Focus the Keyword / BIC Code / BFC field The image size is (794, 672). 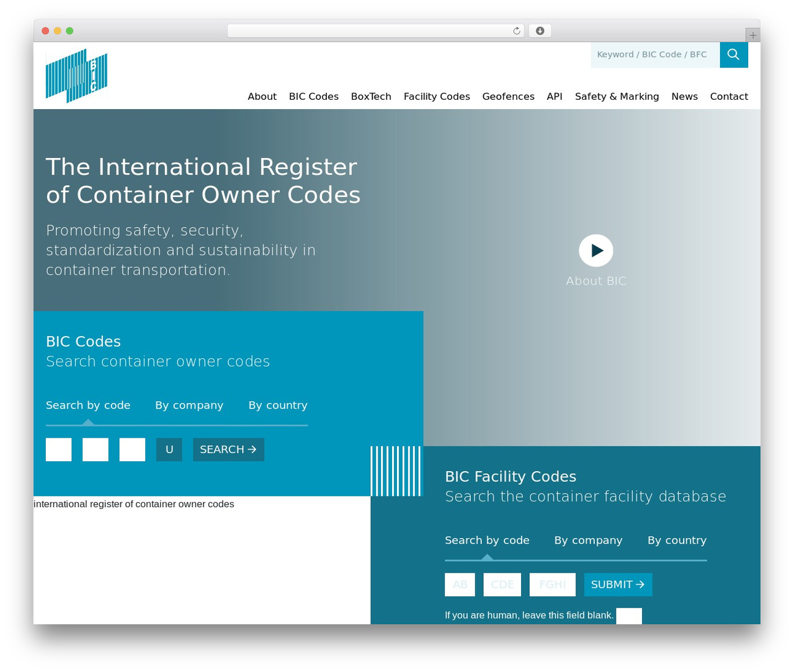655,55
